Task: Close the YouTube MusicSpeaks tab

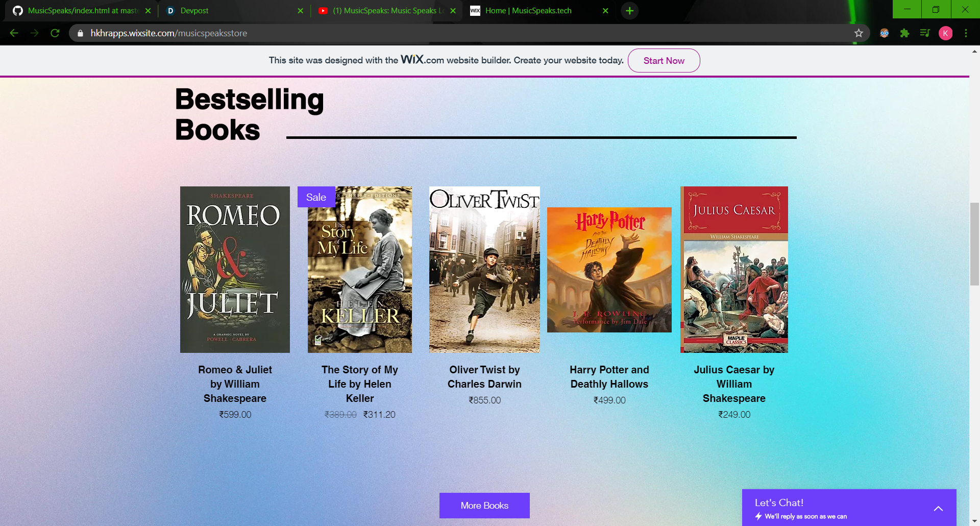Action: coord(453,11)
